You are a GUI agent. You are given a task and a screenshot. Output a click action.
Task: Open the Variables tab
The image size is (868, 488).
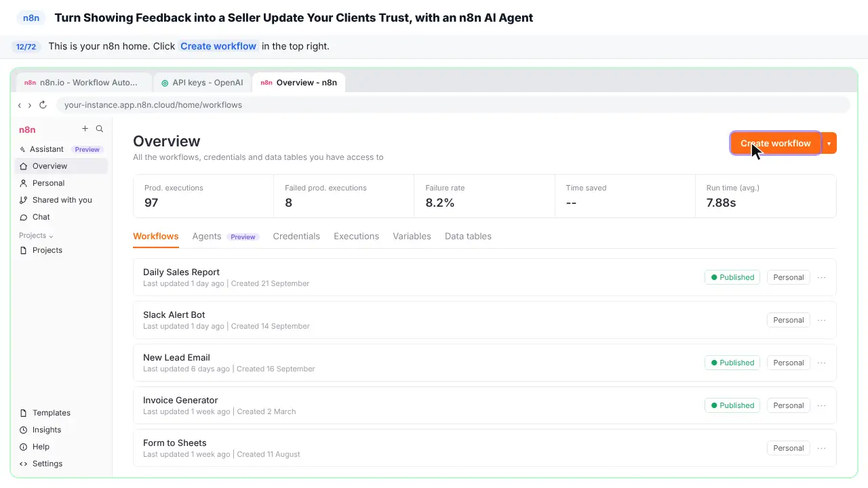(412, 237)
